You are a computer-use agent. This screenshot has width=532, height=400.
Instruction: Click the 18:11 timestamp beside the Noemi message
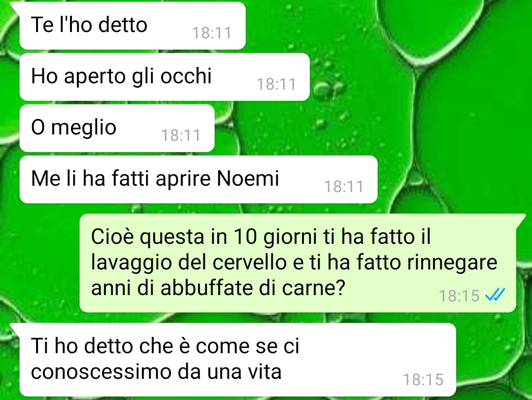click(x=344, y=187)
